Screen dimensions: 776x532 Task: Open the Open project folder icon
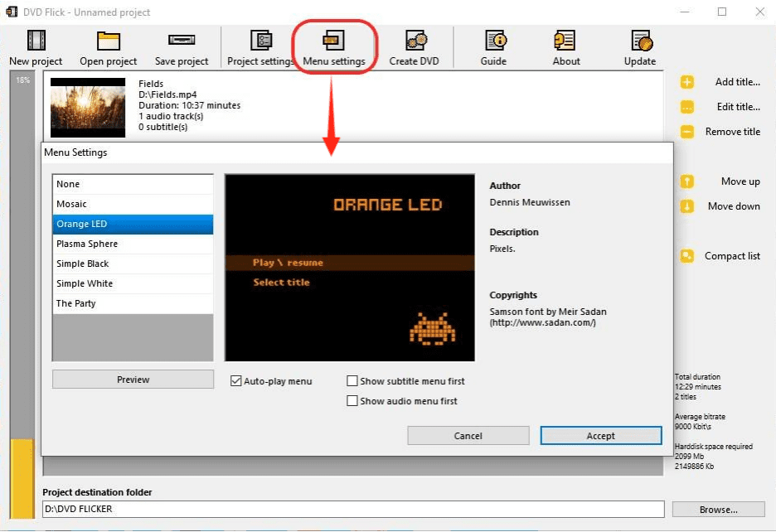pyautogui.click(x=109, y=41)
